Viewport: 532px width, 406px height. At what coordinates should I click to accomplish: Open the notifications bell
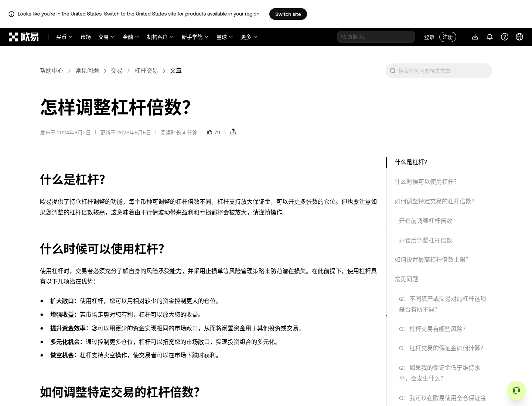(490, 37)
